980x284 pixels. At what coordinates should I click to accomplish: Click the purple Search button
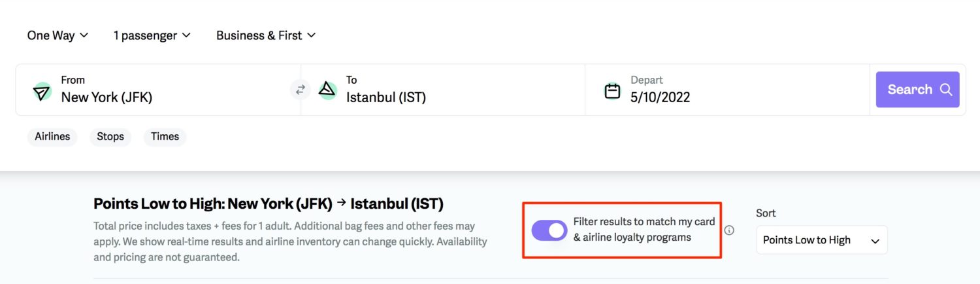917,90
